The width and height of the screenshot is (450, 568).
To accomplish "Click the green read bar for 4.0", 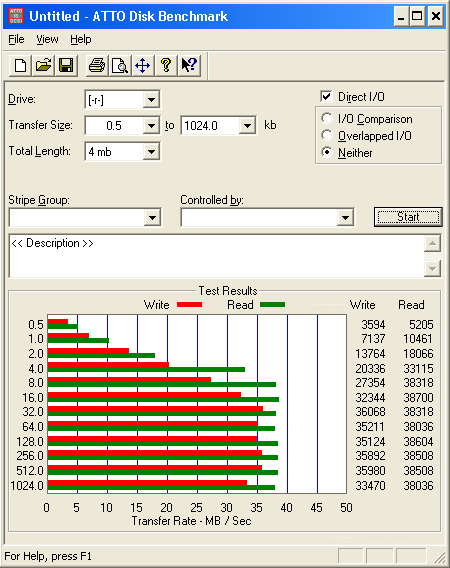I will point(146,369).
